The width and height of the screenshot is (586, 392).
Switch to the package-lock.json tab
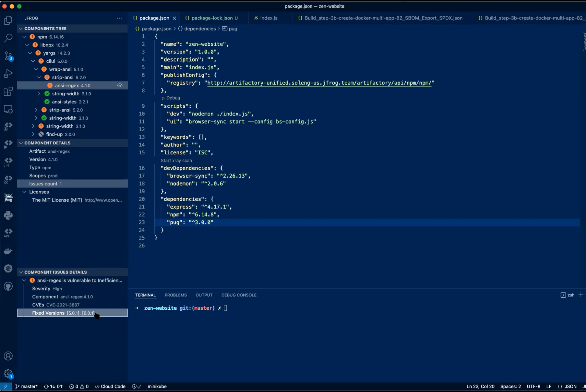(212, 18)
